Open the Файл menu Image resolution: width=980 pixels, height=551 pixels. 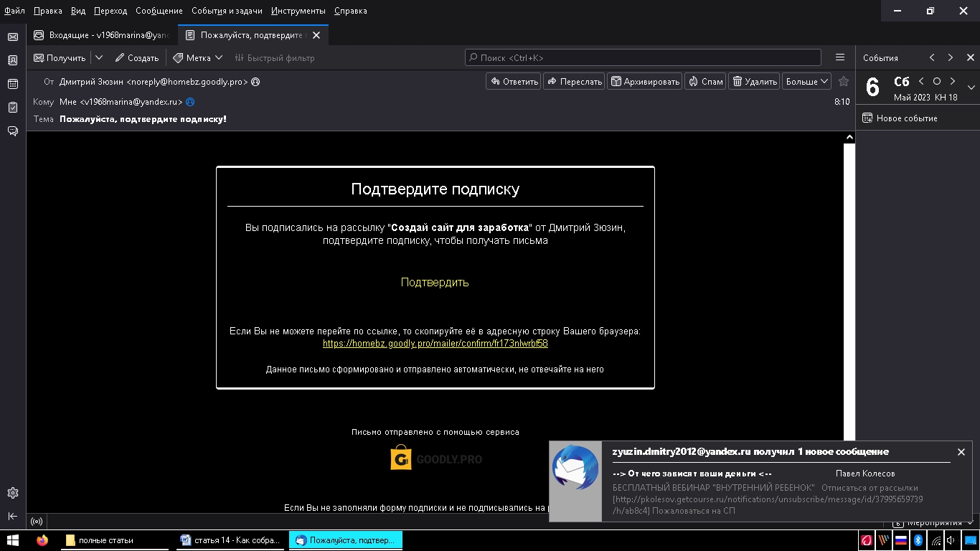(14, 11)
